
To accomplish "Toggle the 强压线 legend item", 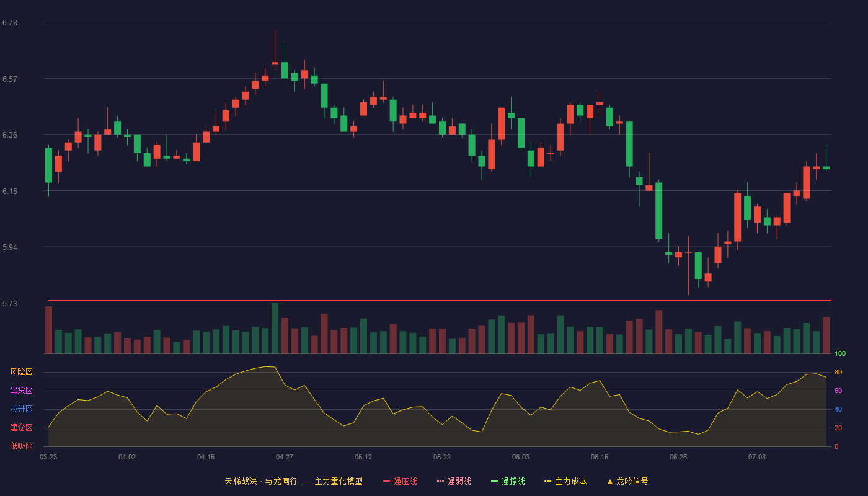I will tap(400, 481).
